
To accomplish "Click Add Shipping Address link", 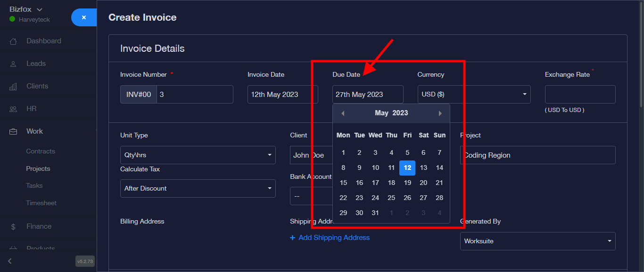I will [330, 238].
